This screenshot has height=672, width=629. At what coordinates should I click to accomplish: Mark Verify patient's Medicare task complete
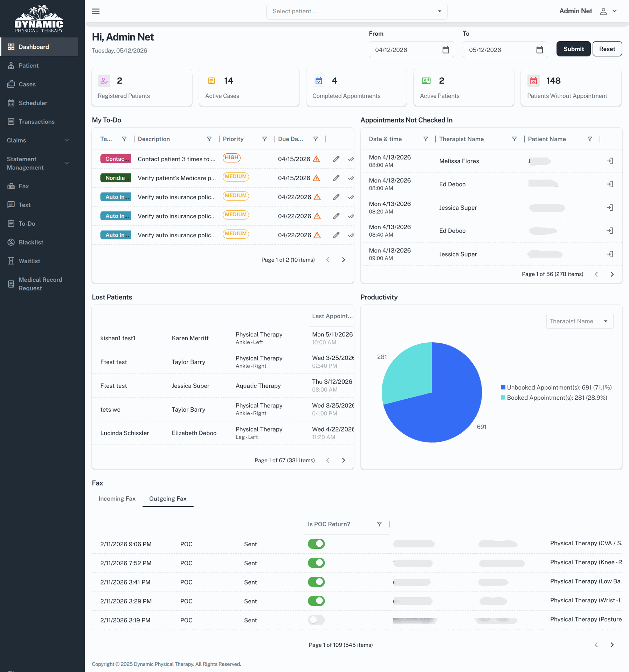point(351,178)
